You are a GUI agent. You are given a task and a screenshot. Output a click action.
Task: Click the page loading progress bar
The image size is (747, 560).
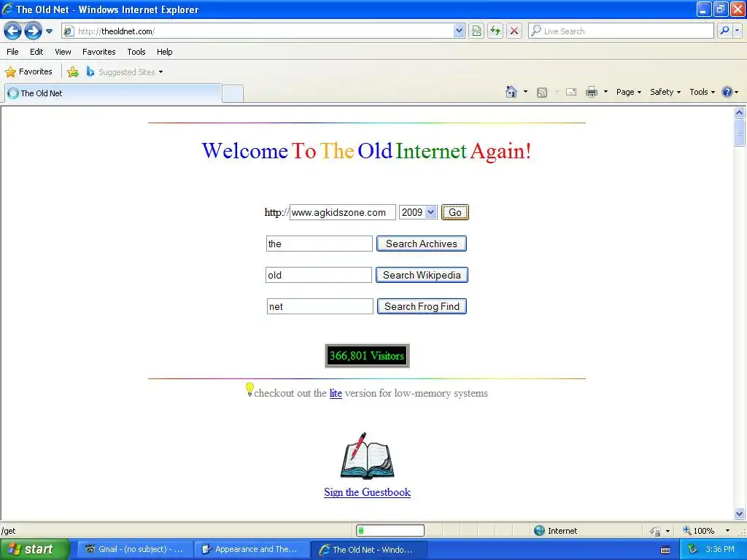tap(390, 531)
